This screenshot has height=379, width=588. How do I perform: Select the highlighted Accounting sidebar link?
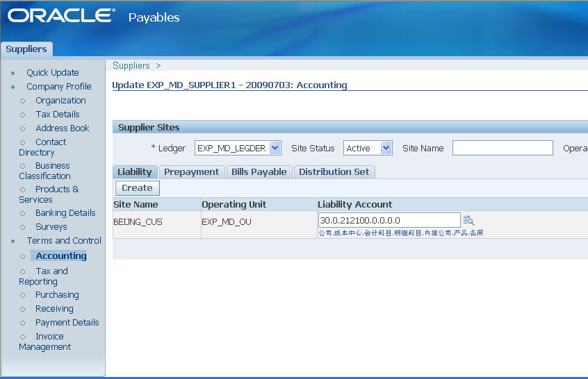tap(61, 255)
